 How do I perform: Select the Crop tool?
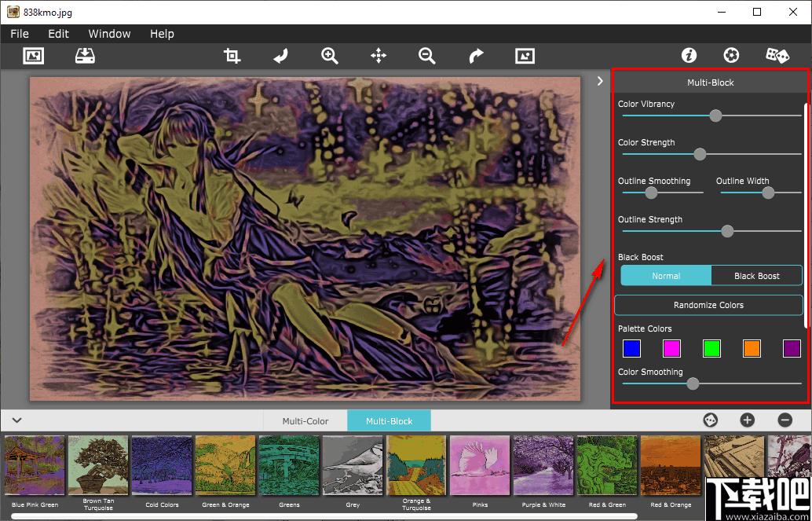(232, 56)
